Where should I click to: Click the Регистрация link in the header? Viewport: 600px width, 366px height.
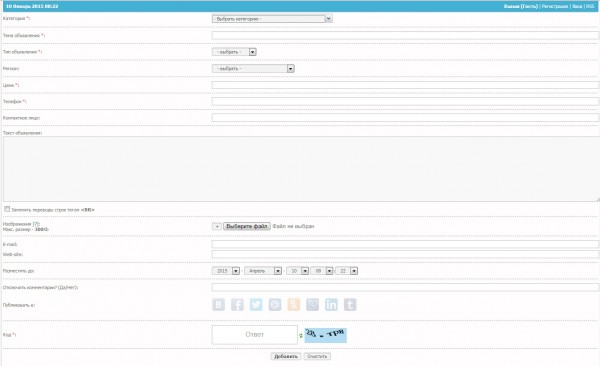pyautogui.click(x=555, y=7)
